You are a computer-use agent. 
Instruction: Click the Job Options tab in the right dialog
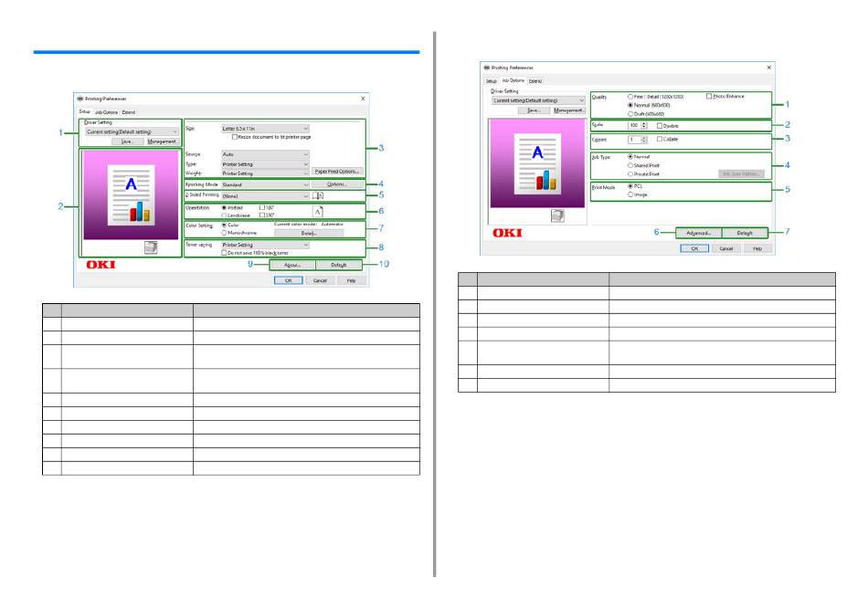point(513,80)
